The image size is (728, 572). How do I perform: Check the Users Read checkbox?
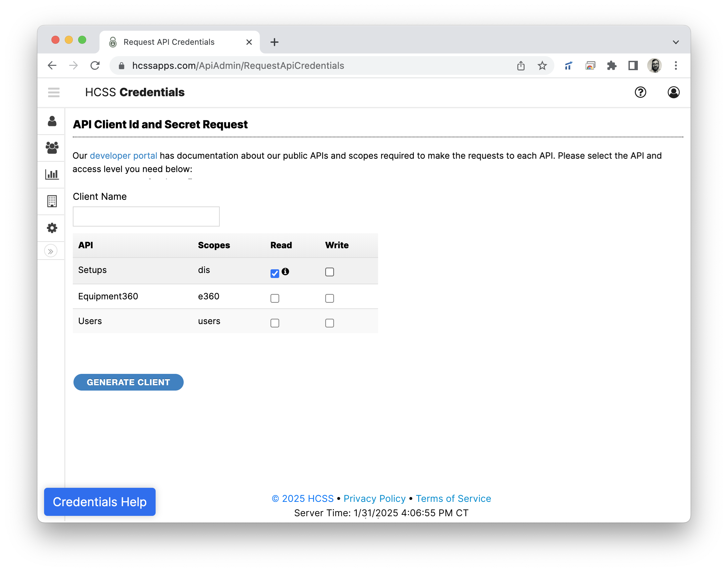[275, 323]
